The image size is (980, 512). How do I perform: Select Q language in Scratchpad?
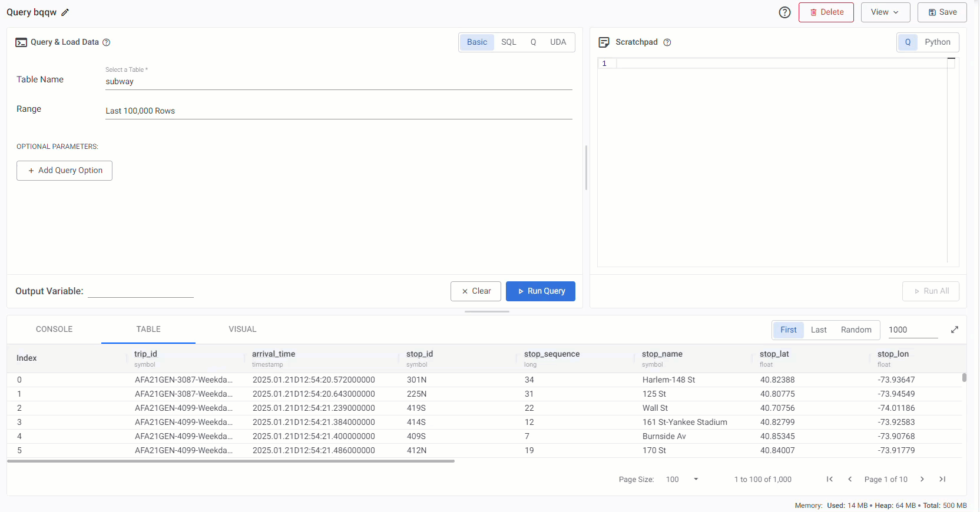908,42
